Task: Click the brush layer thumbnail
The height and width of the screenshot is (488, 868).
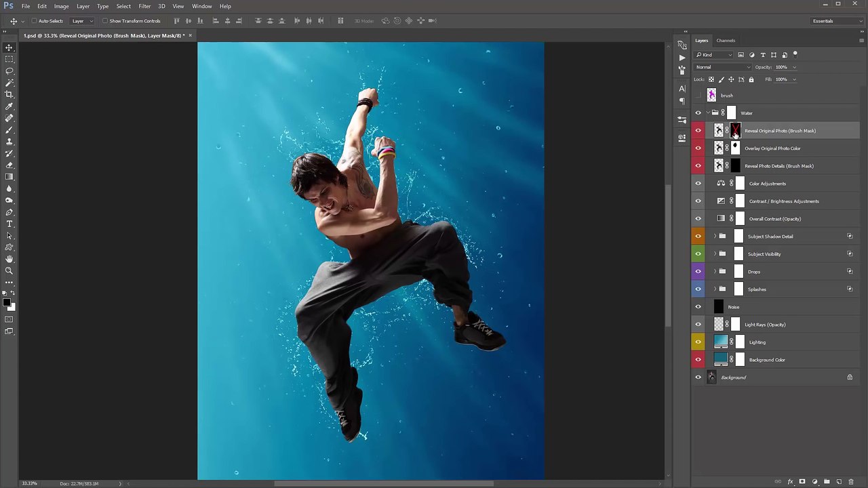Action: (x=711, y=96)
